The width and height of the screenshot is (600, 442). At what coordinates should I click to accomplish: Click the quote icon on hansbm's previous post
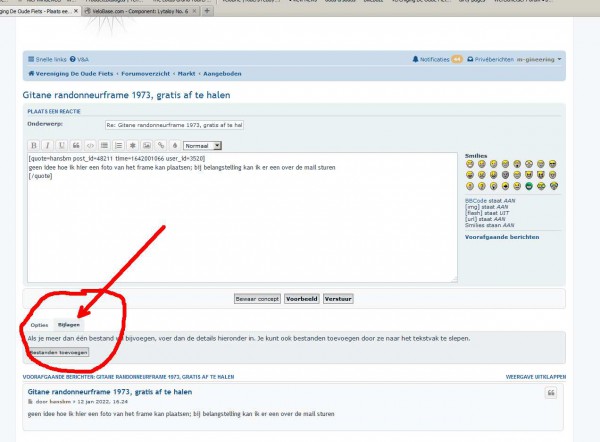tap(550, 393)
